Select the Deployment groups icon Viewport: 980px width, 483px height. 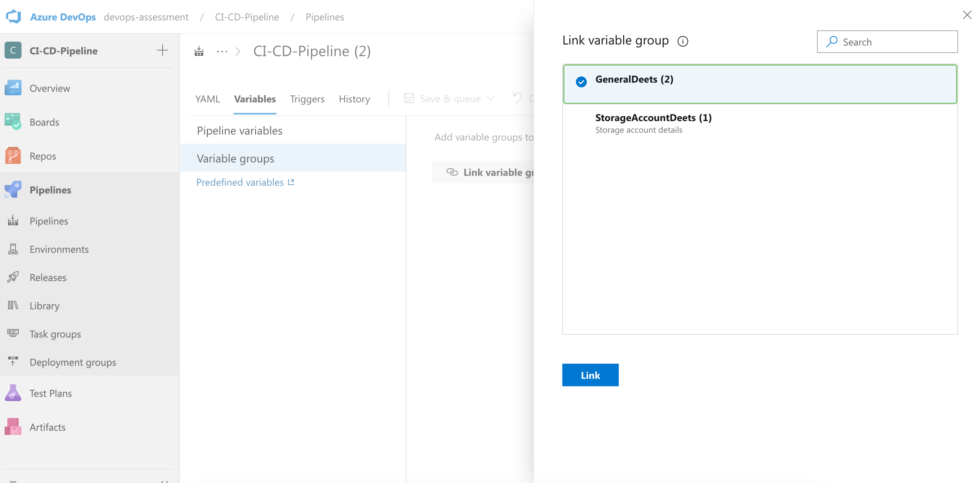tap(13, 362)
